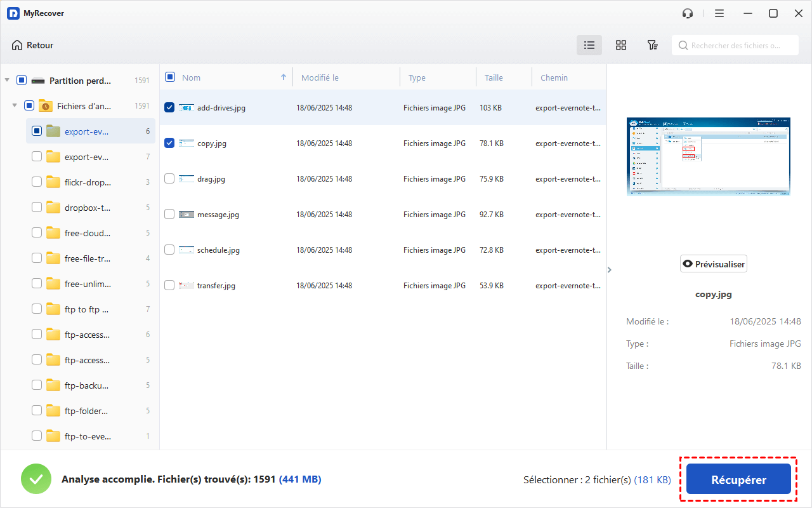The width and height of the screenshot is (812, 508).
Task: Check the flickr-drop... folder checkbox
Action: point(37,182)
